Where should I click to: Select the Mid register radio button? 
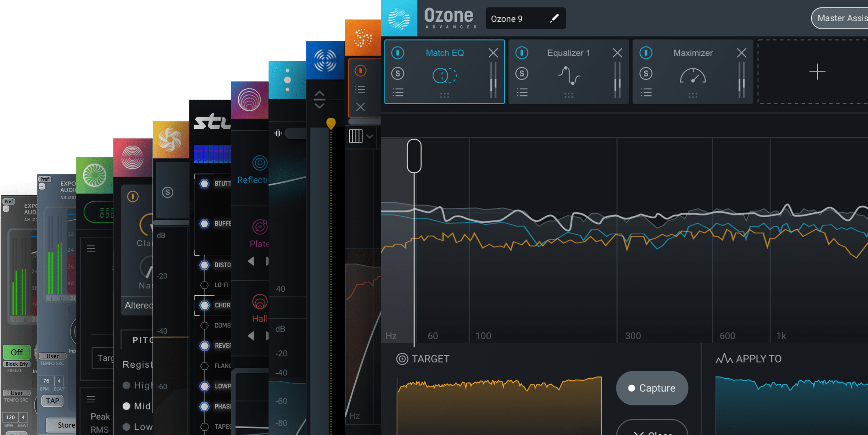(126, 406)
